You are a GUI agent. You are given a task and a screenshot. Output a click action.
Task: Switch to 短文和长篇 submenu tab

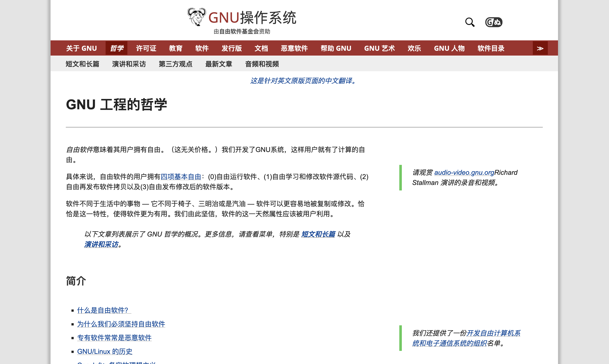click(x=83, y=64)
